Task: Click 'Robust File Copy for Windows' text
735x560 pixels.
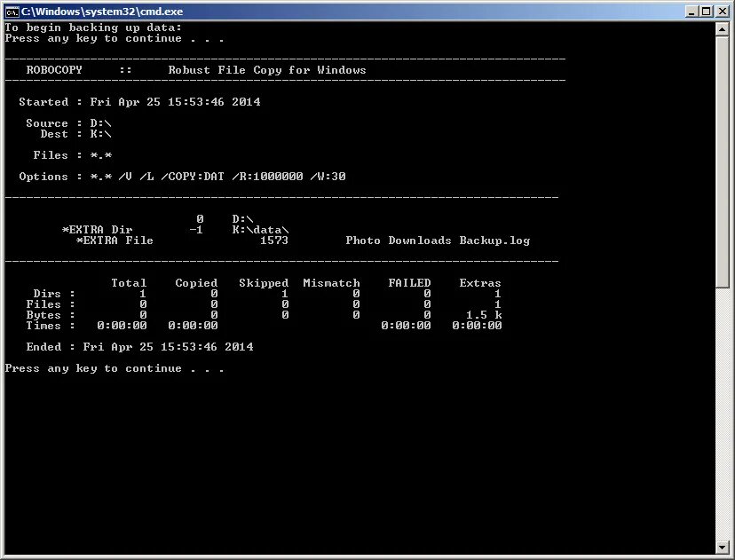Action: tap(267, 70)
